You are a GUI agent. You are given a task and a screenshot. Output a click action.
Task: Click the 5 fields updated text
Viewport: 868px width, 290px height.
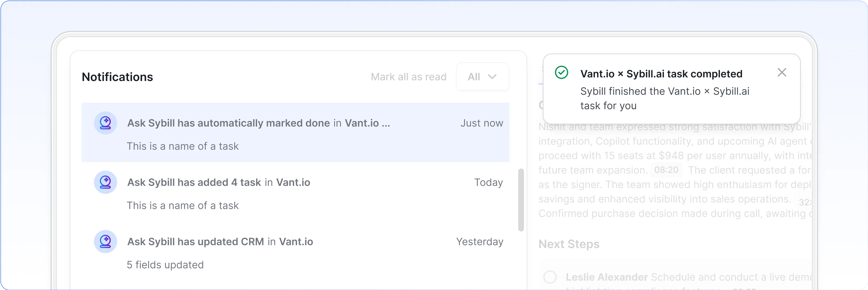[165, 265]
